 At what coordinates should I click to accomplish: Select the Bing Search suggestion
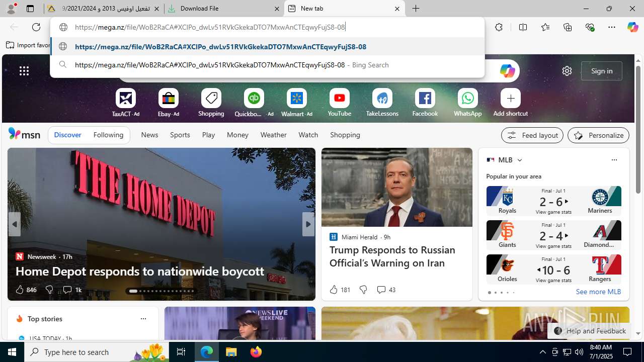267,65
